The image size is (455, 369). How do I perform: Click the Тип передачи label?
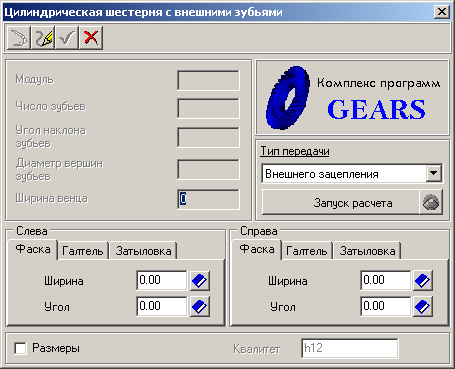pos(295,151)
